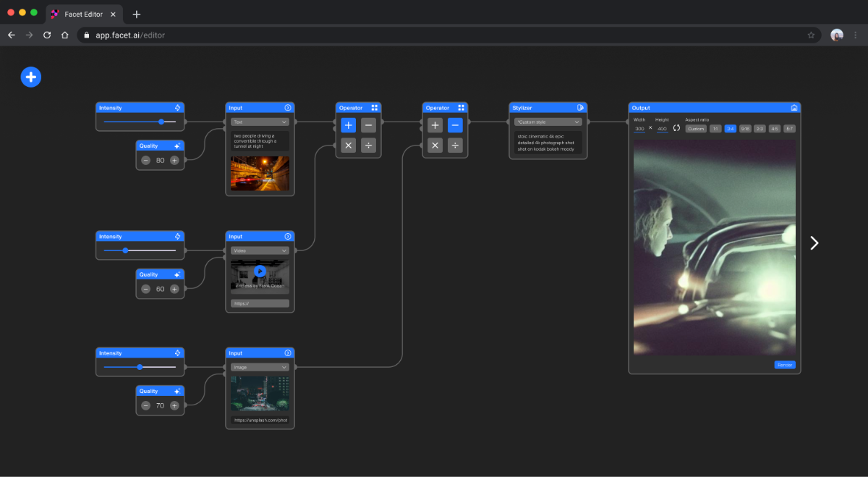The image size is (868, 477).
Task: Select plus operation in the first Operator
Action: pyautogui.click(x=348, y=125)
